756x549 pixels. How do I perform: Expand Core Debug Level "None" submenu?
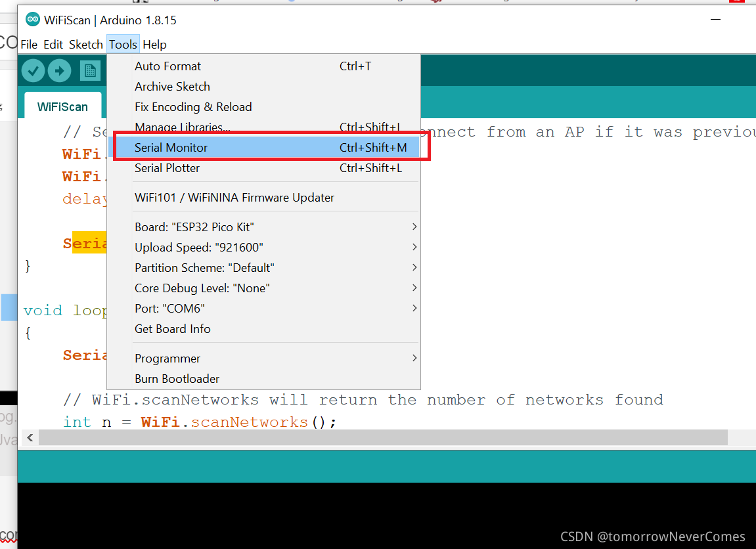tap(264, 288)
